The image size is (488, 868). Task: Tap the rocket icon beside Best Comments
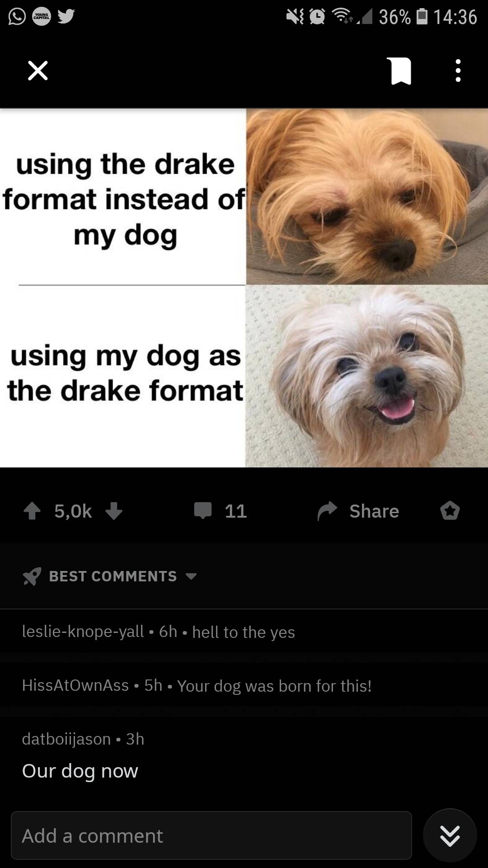[x=32, y=576]
